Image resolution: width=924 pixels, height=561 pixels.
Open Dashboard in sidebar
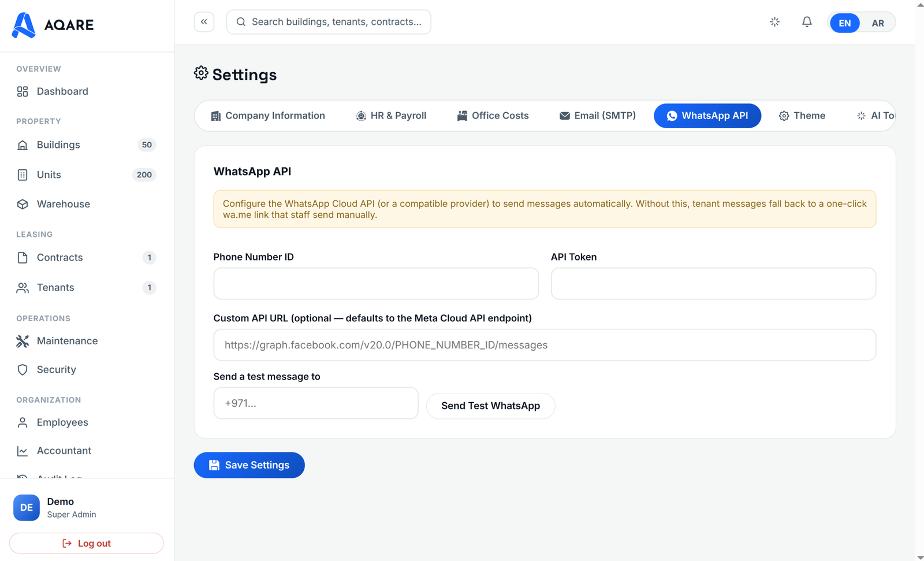[87, 91]
